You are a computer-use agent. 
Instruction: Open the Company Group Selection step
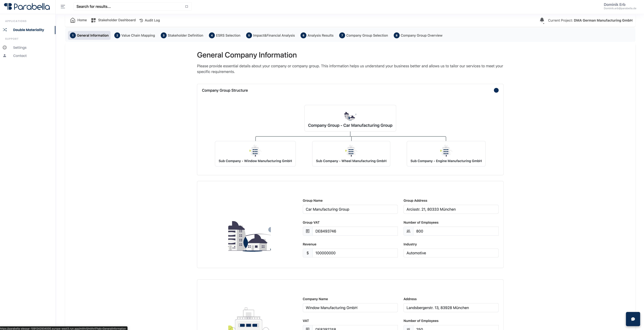tap(363, 35)
